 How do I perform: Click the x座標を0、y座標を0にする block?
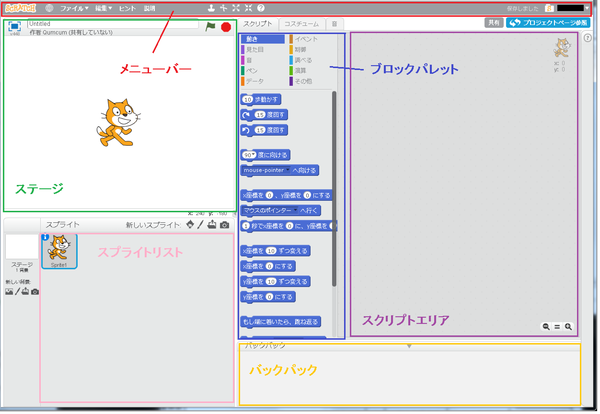(x=287, y=196)
